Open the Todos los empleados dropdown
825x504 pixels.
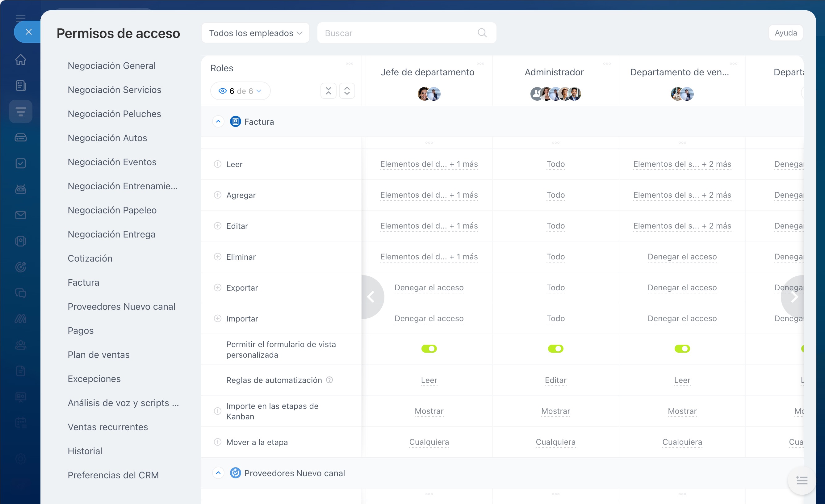(x=255, y=33)
